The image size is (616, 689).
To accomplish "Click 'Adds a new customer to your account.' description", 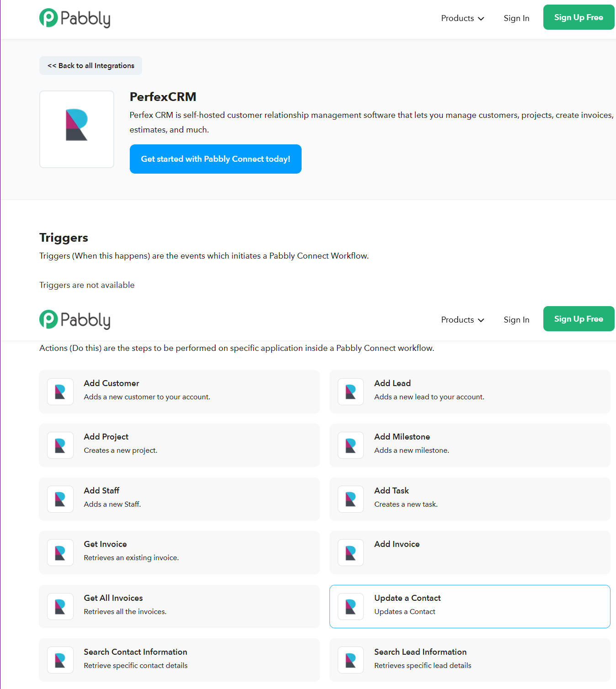I will [147, 397].
